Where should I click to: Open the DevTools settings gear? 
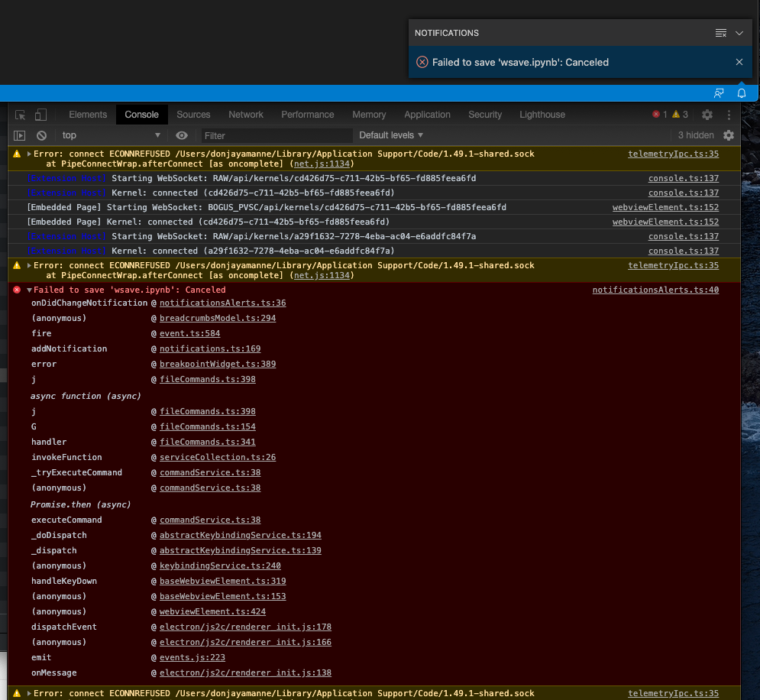click(x=707, y=114)
